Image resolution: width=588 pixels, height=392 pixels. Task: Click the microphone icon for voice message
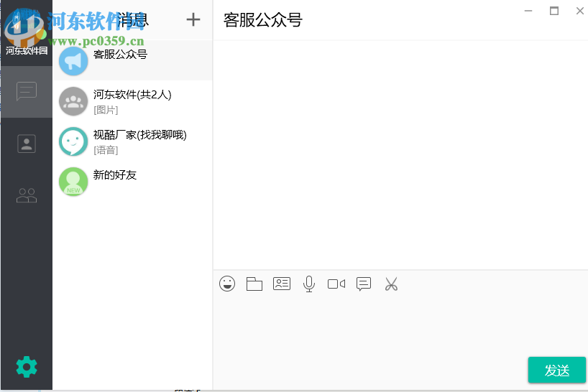click(x=308, y=284)
